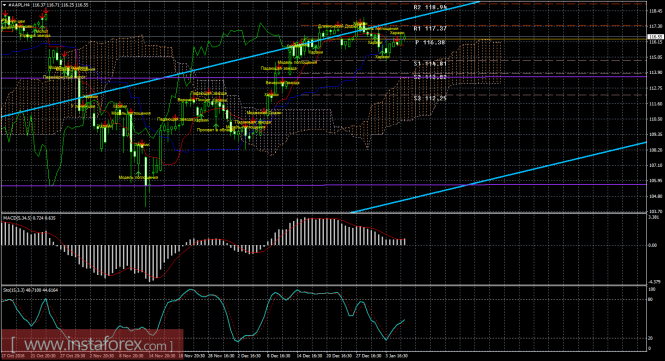
Task: Click the 17 Oct 2016 date label
Action: click(x=13, y=356)
